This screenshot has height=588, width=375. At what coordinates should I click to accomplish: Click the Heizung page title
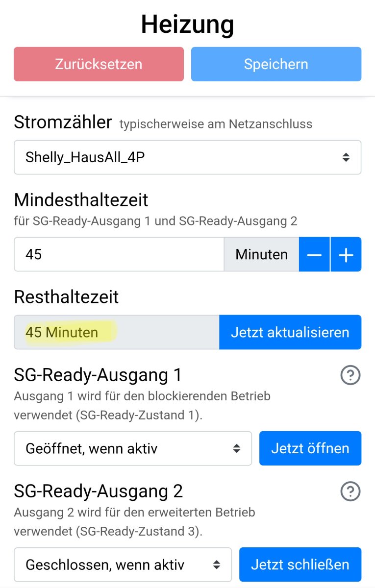coord(187,24)
